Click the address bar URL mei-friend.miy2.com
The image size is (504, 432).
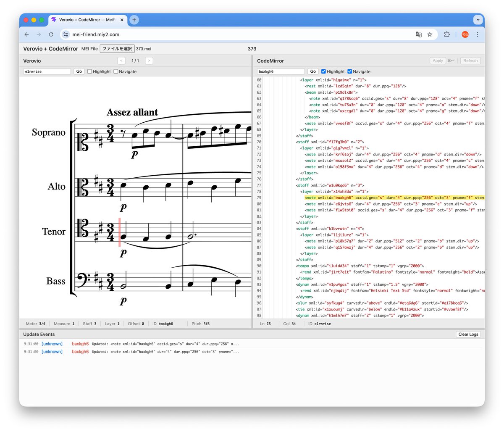coord(96,34)
